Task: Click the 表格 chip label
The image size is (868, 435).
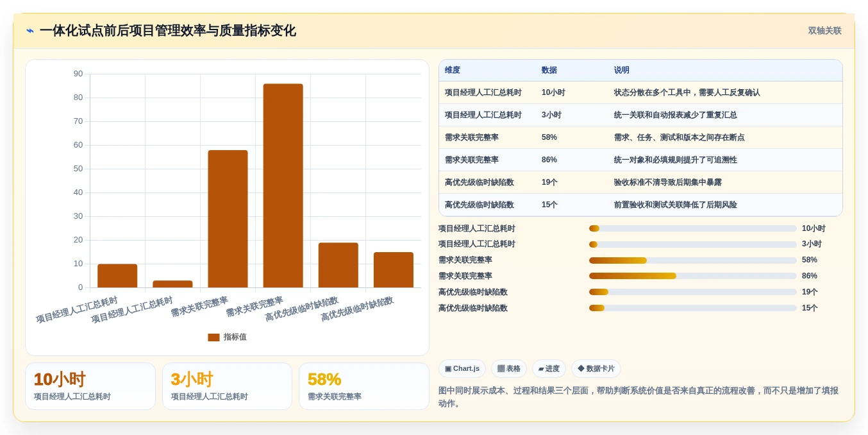Action: (x=513, y=369)
